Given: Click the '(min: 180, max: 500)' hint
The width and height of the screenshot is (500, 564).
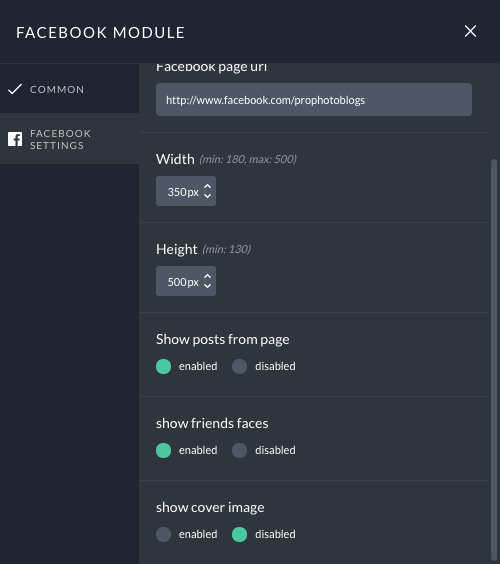Looking at the screenshot, I should (248, 159).
